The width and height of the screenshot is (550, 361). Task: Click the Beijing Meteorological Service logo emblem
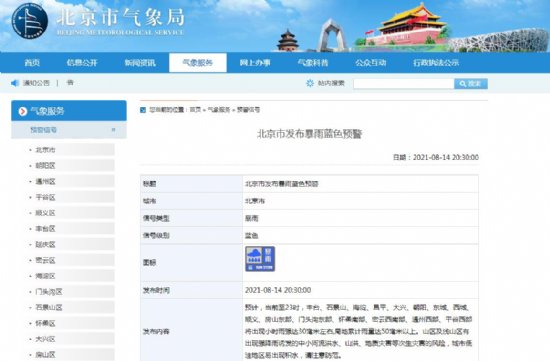coord(29,21)
